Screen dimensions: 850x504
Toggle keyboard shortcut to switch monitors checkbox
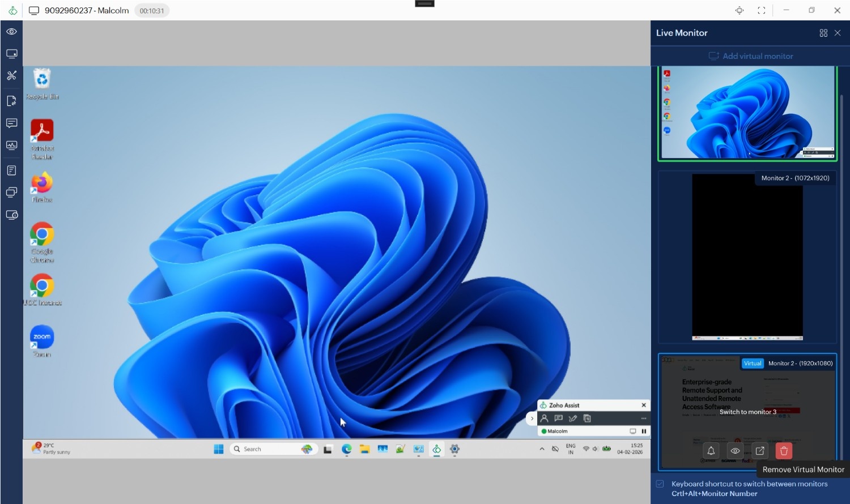(x=660, y=484)
